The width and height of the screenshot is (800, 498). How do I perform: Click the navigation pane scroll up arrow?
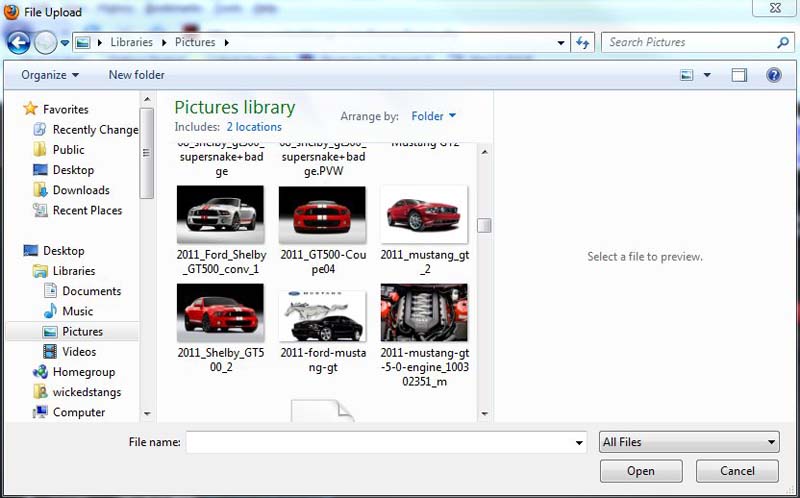[147, 99]
